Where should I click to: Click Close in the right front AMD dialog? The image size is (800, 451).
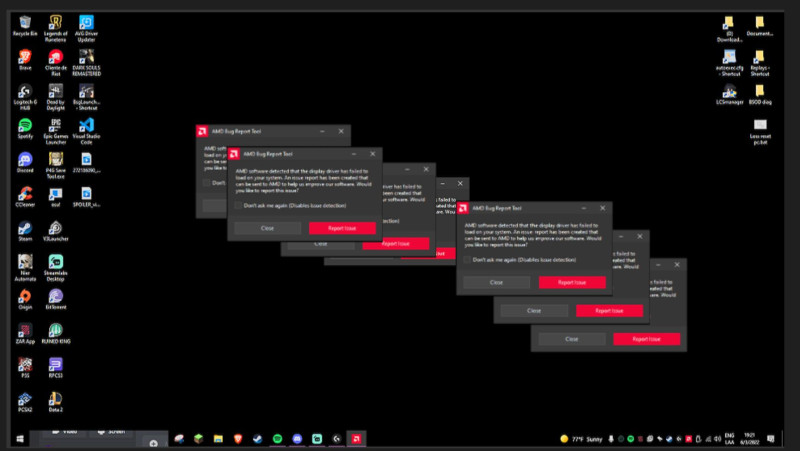(x=496, y=282)
